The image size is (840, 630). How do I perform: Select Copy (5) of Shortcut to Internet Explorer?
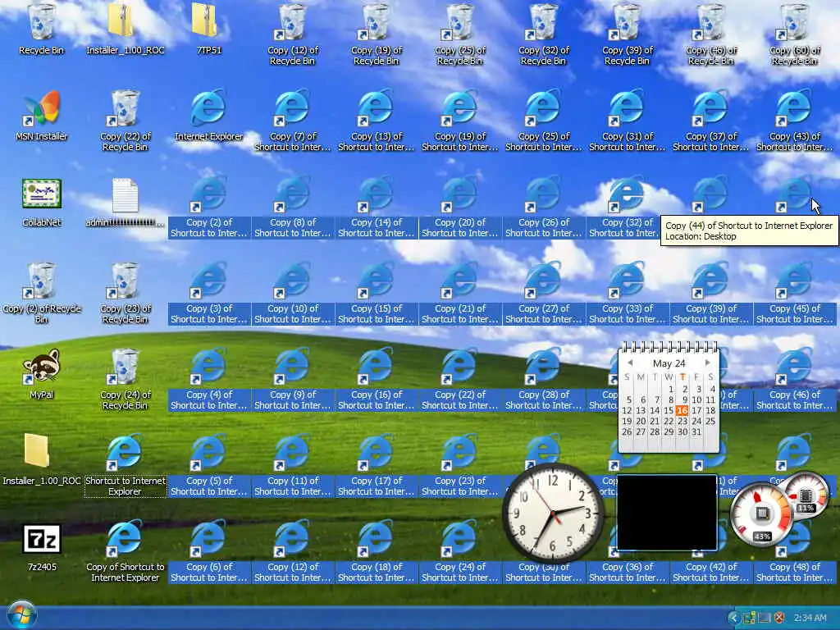click(208, 465)
